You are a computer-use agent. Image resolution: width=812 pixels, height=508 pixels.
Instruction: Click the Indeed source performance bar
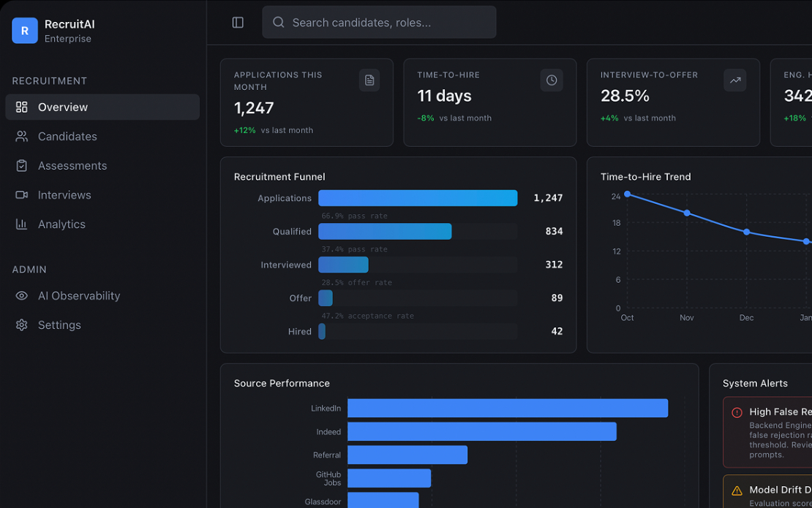(481, 431)
